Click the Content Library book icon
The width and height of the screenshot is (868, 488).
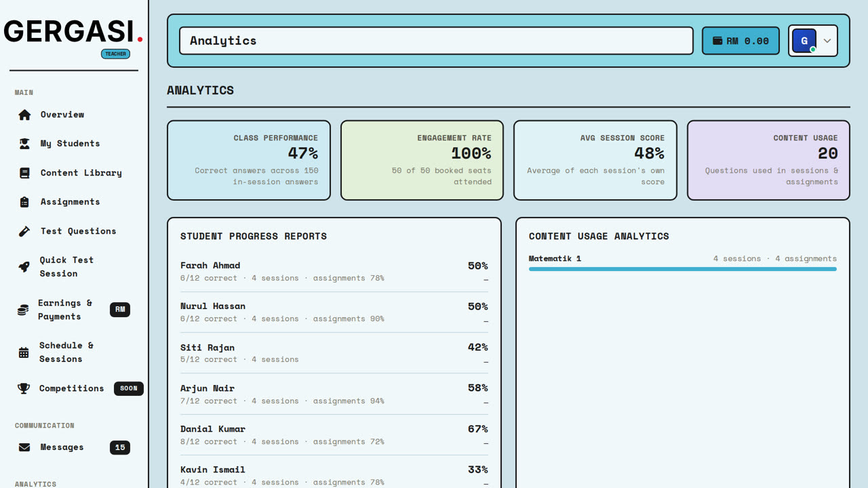24,173
